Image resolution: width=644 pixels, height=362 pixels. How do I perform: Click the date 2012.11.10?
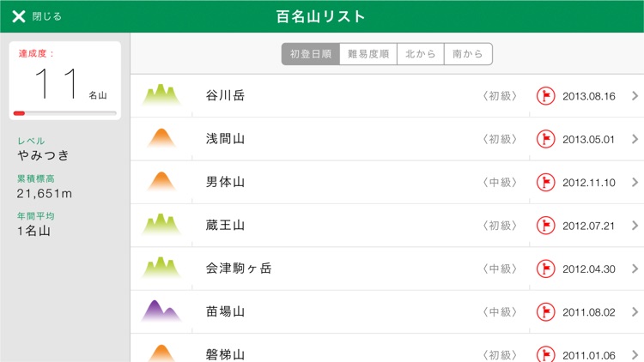[588, 183]
